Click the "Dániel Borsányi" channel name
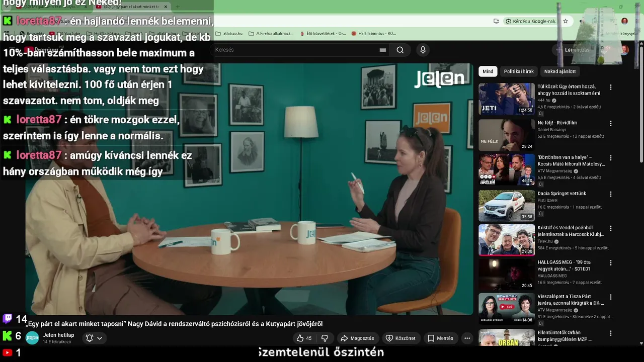 551,130
